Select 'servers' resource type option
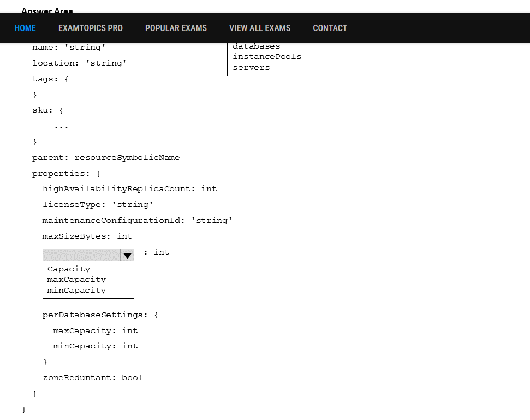Image resolution: width=530 pixels, height=420 pixels. 251,68
